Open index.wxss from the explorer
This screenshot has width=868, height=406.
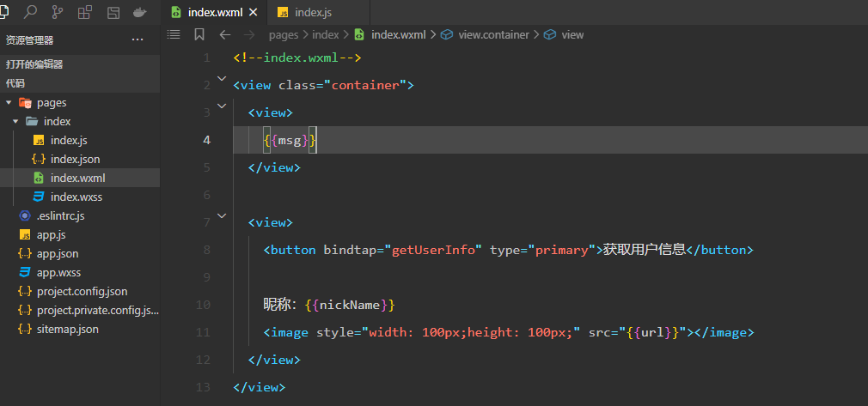76,197
